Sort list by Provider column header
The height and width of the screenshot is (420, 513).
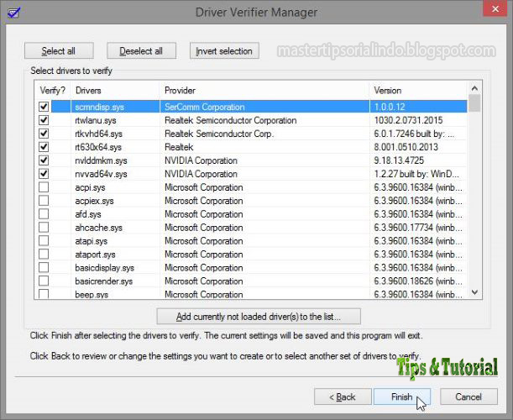[x=264, y=91]
